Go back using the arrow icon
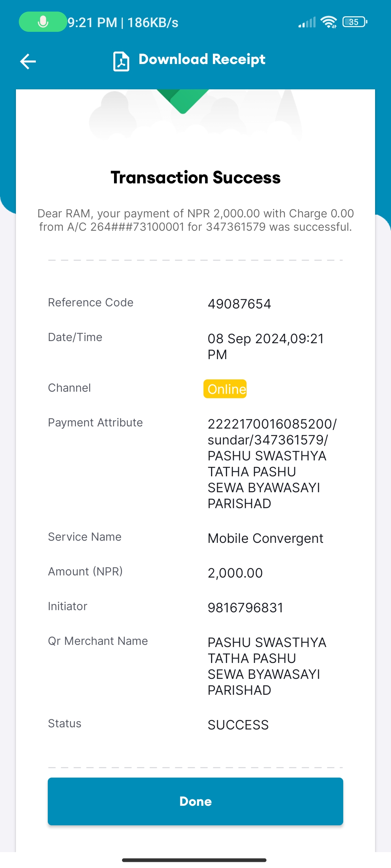This screenshot has width=391, height=868. click(28, 61)
